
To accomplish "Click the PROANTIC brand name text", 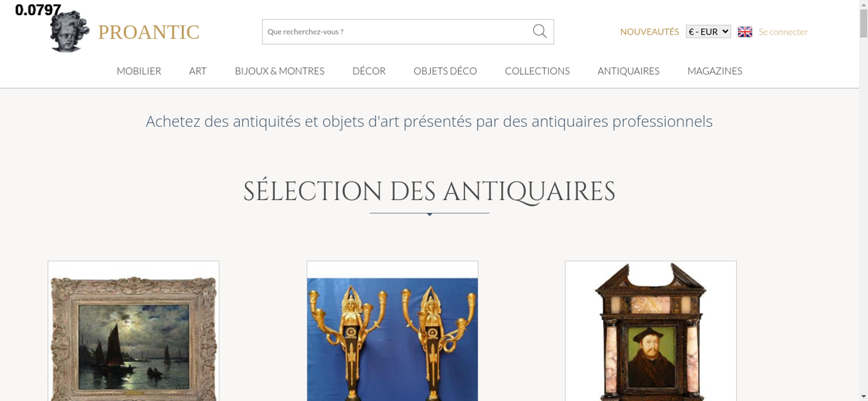I will click(x=148, y=32).
